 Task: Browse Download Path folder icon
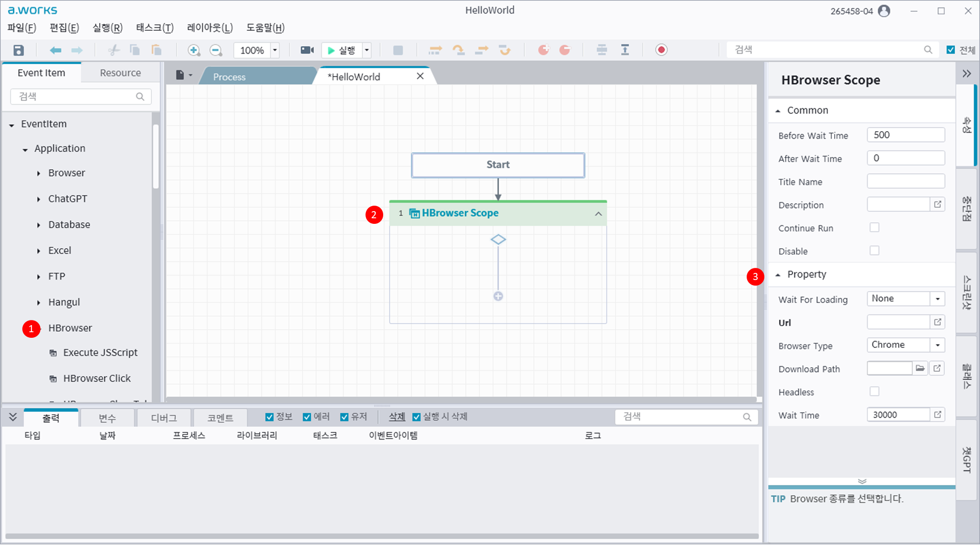coord(920,368)
